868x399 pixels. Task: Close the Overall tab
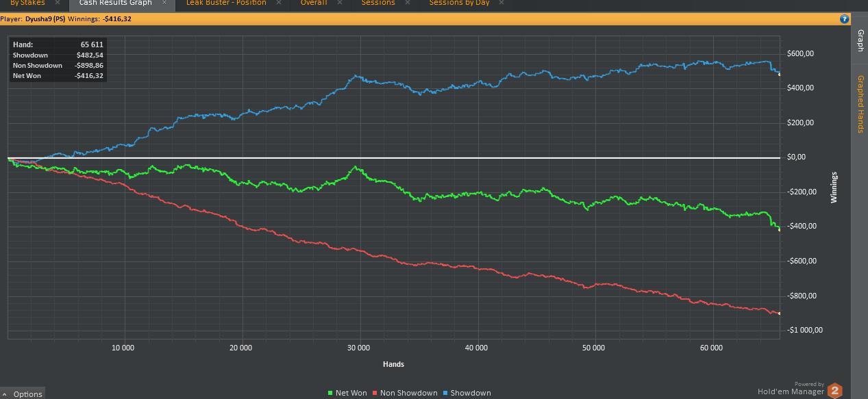click(x=340, y=3)
